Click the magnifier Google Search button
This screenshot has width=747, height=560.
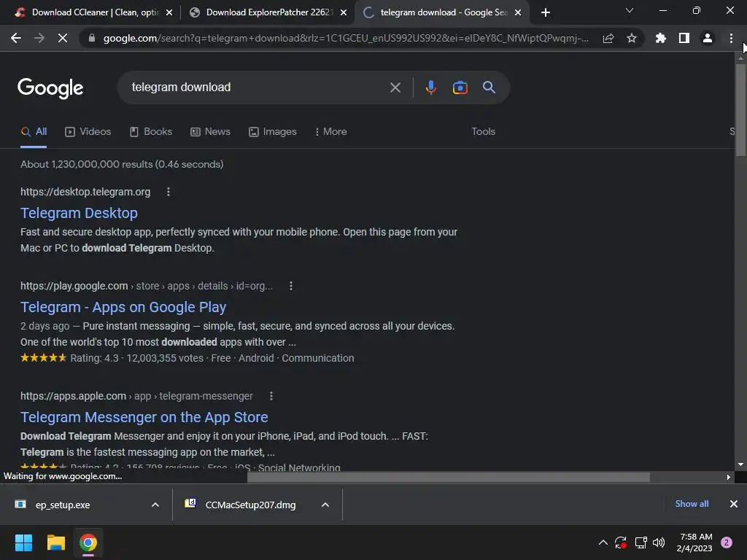point(489,87)
